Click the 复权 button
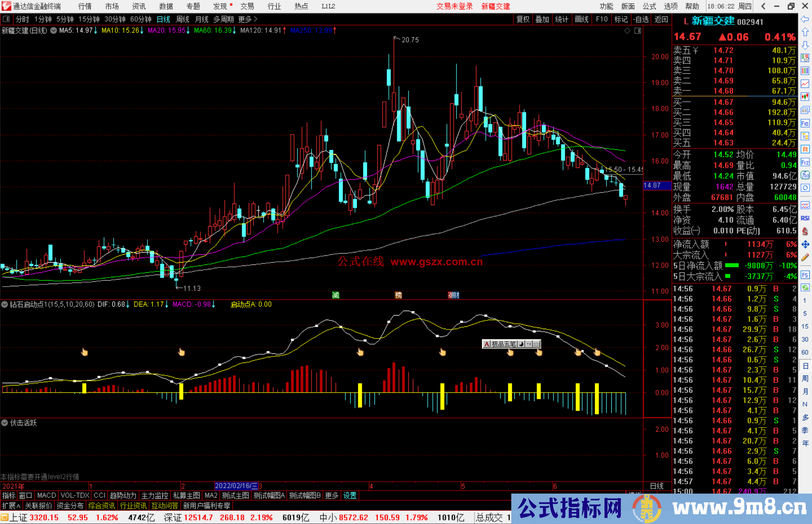The height and width of the screenshot is (524, 812). [523, 19]
